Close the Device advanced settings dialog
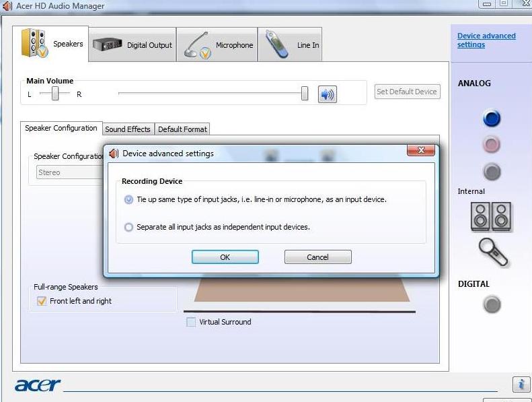Viewport: 532px width, 402px height. point(421,150)
